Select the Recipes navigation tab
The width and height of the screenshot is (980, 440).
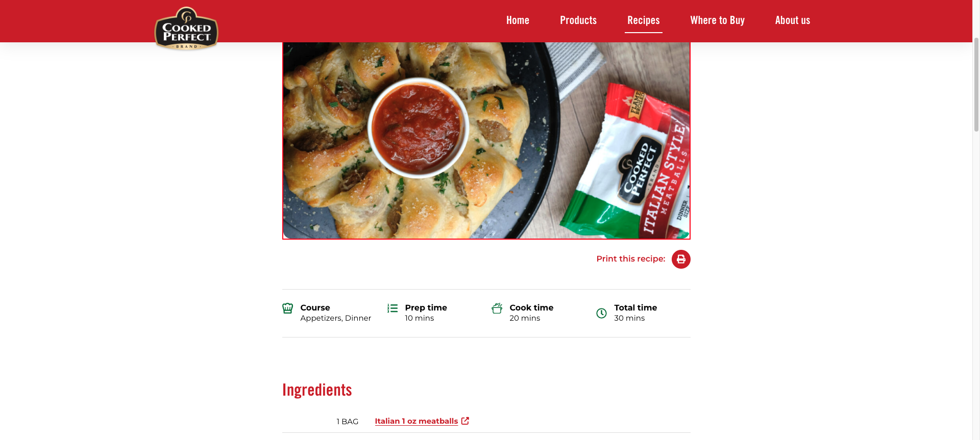pos(644,20)
